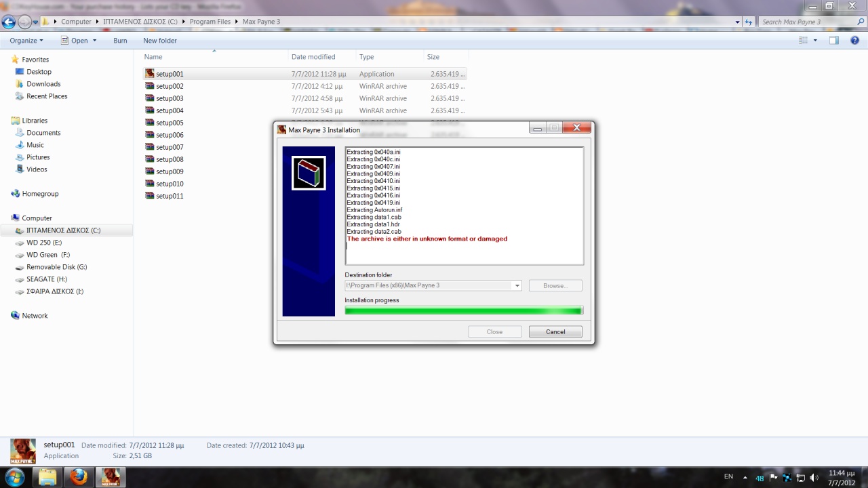The height and width of the screenshot is (488, 868).
Task: Select the setup004 archive icon
Action: tap(150, 110)
